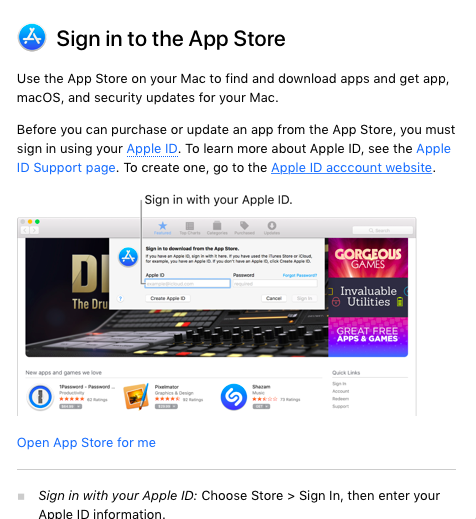Click Open App Store for me

pyautogui.click(x=86, y=443)
